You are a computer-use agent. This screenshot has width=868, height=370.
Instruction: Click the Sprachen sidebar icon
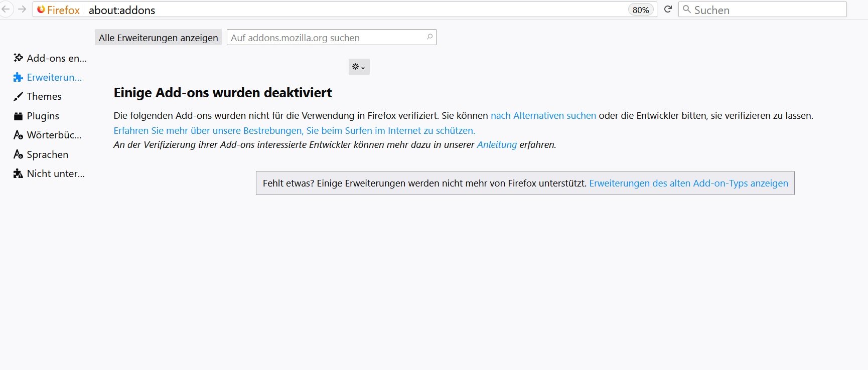18,154
